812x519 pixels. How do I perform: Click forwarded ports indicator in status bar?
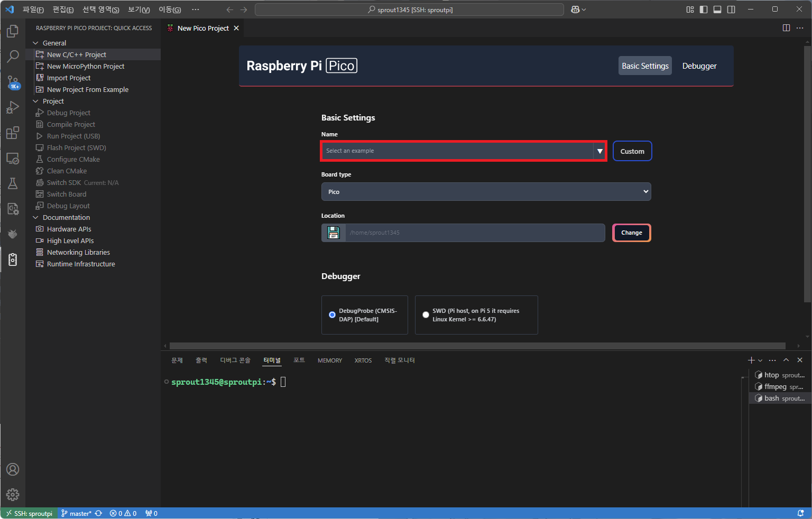[x=151, y=513]
